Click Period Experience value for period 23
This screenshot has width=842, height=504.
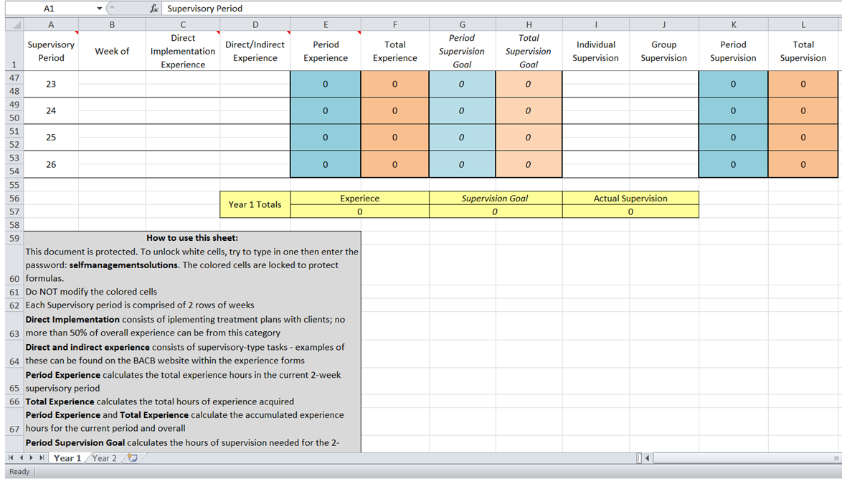pos(326,85)
